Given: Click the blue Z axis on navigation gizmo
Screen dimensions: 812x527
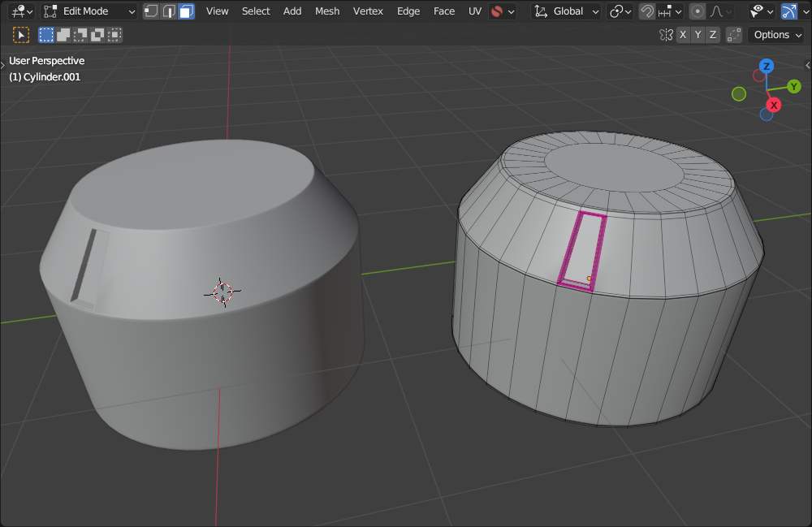Looking at the screenshot, I should pos(767,67).
